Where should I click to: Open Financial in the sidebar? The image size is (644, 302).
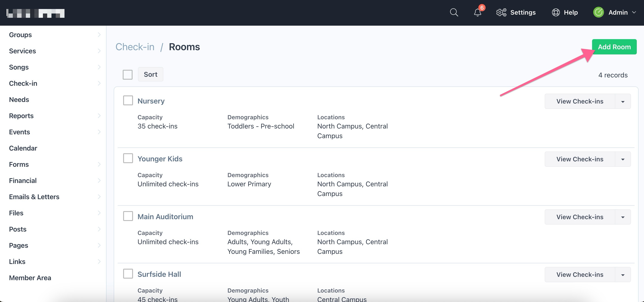click(23, 180)
